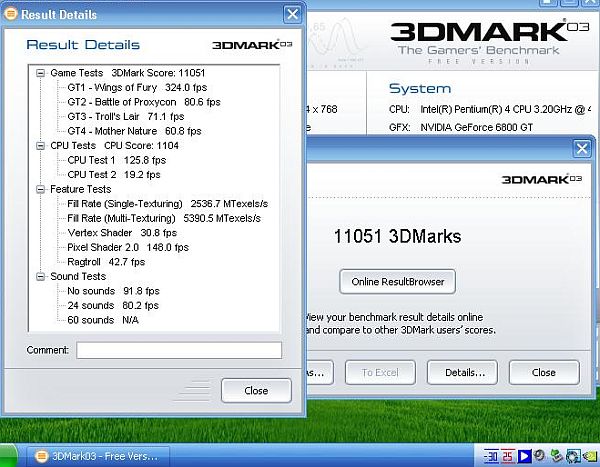Collapse the Feature Tests tree node
This screenshot has width=600, height=467.
40,189
